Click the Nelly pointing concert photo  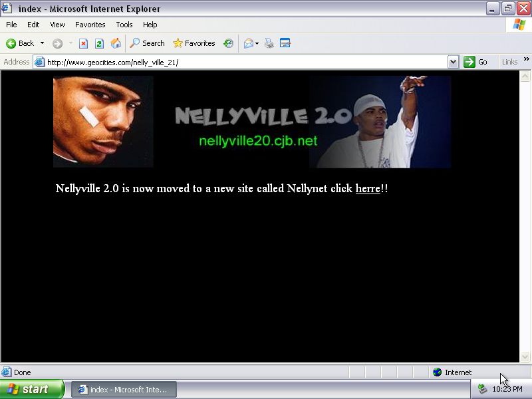pos(380,122)
